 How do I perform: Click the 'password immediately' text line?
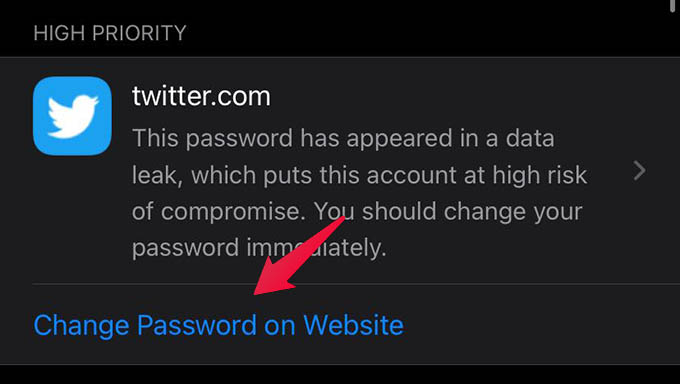[259, 248]
